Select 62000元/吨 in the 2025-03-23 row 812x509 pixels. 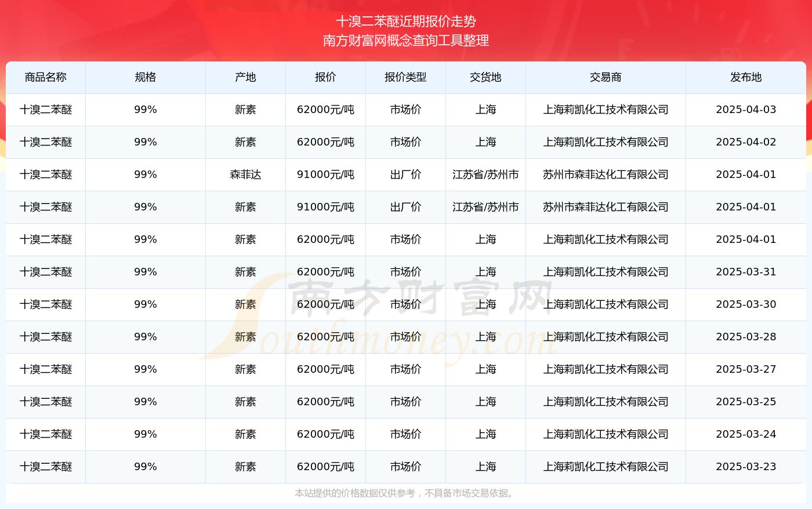coord(325,467)
